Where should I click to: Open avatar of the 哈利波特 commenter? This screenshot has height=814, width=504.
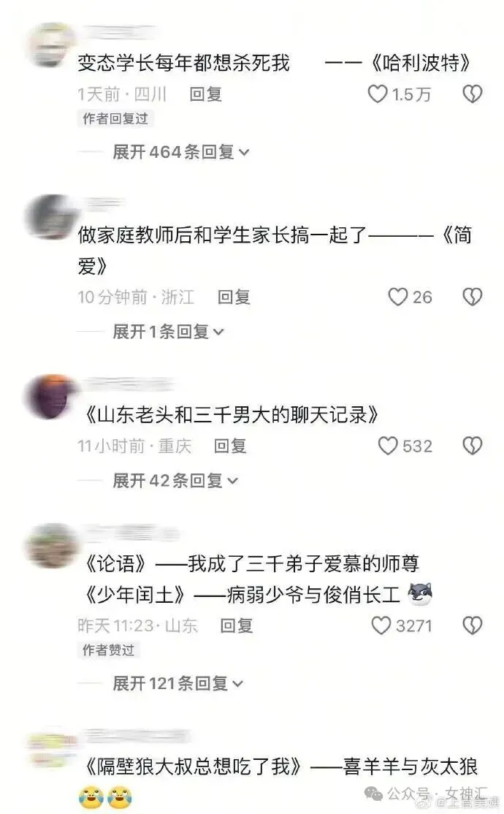coord(50,46)
